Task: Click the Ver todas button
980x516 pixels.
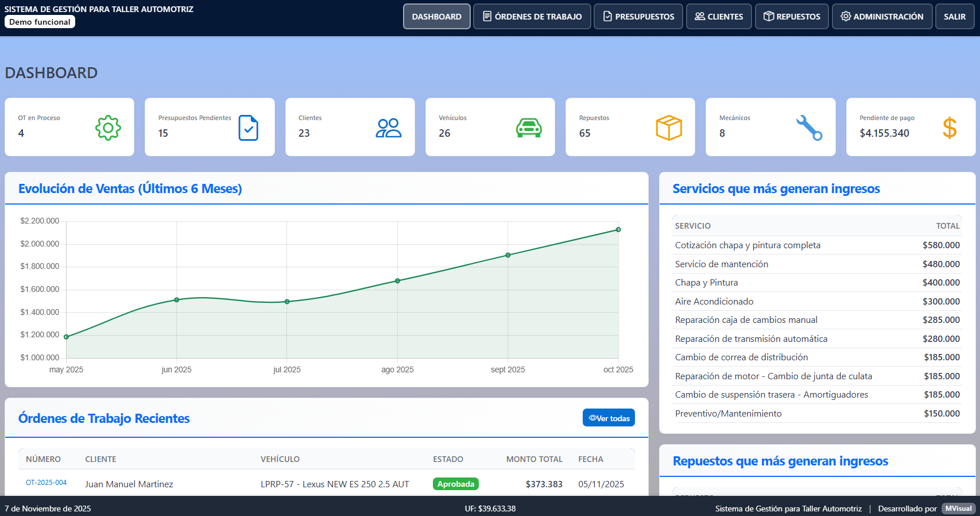Action: coord(609,418)
